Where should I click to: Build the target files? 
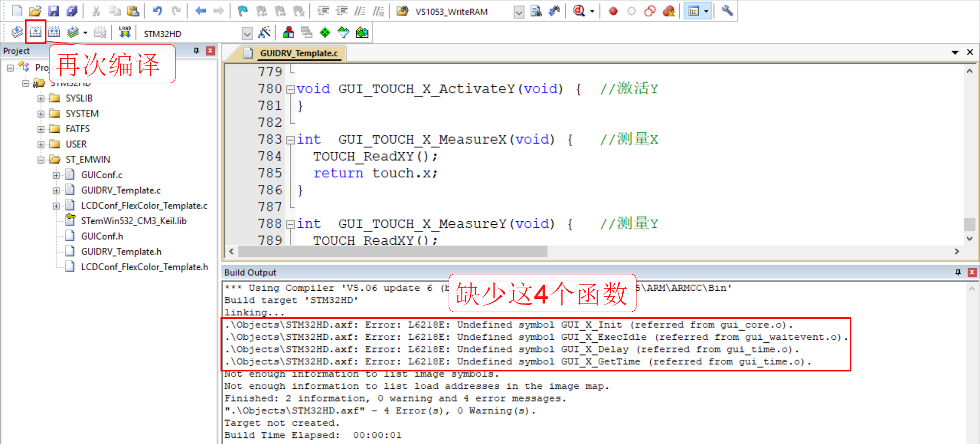click(x=35, y=32)
